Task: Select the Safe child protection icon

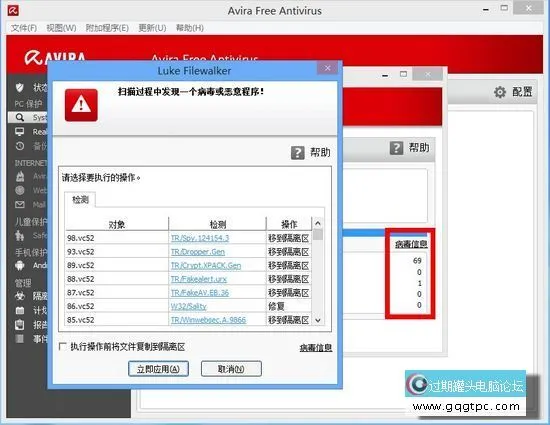Action: coord(20,235)
